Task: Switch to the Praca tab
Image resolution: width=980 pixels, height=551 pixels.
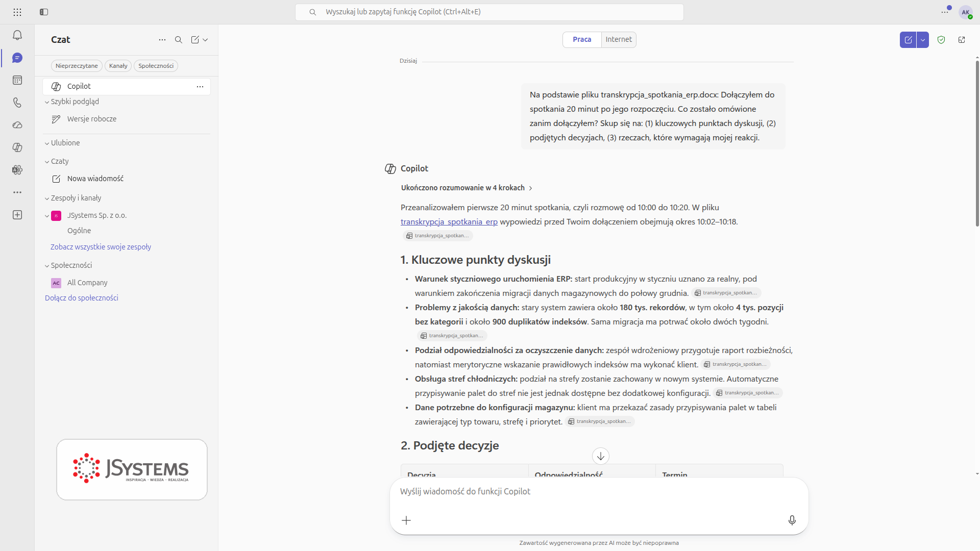Action: click(582, 40)
